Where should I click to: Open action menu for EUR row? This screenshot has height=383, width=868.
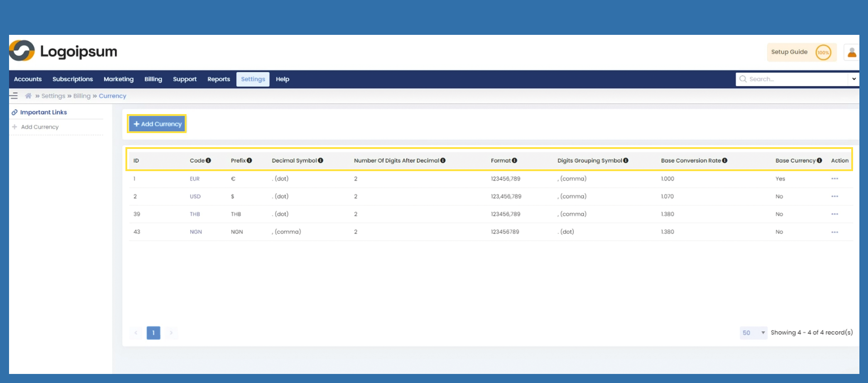pyautogui.click(x=834, y=179)
